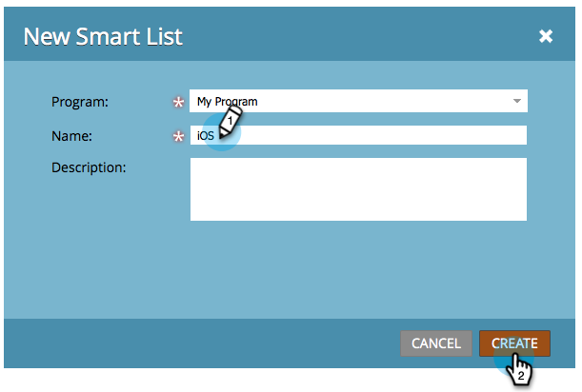Click the iOS text in the Name field

[205, 136]
